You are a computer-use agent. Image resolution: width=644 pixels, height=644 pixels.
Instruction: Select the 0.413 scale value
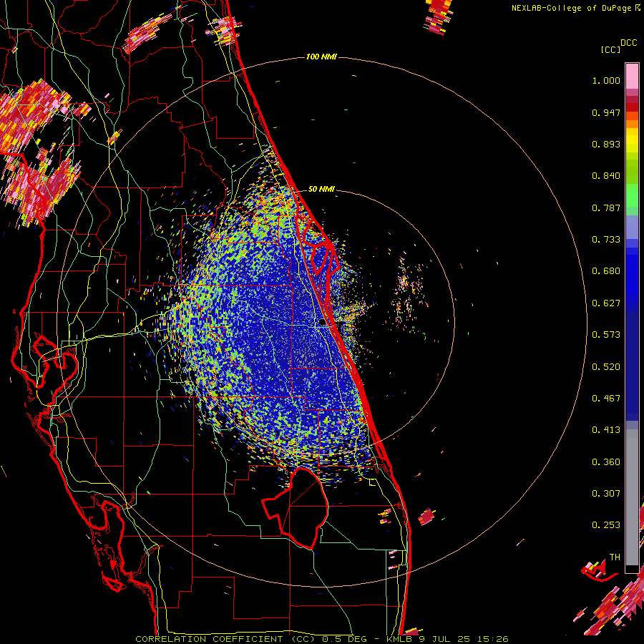(x=606, y=430)
